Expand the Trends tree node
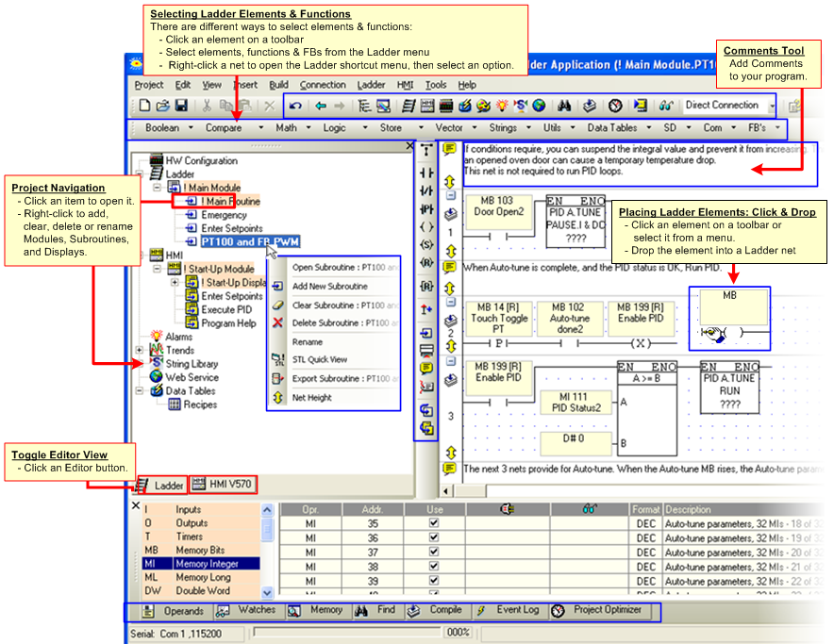 [140, 350]
